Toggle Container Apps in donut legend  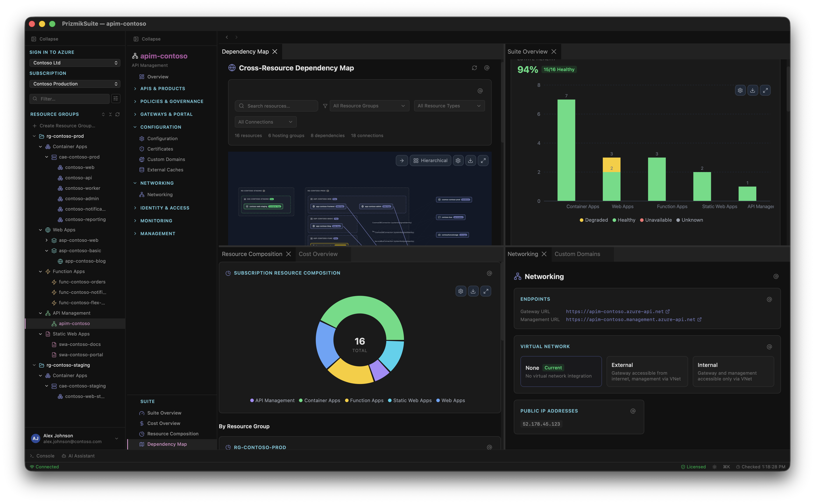click(319, 400)
